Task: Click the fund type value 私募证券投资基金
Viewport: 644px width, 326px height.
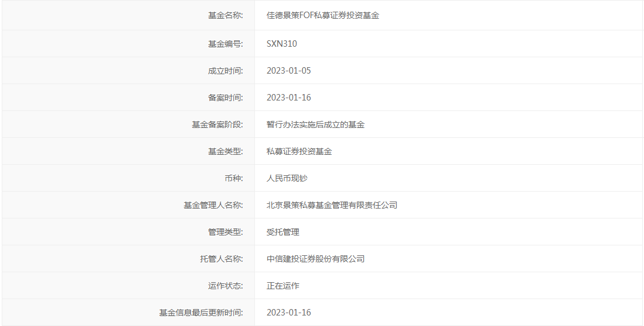Action: coord(299,151)
